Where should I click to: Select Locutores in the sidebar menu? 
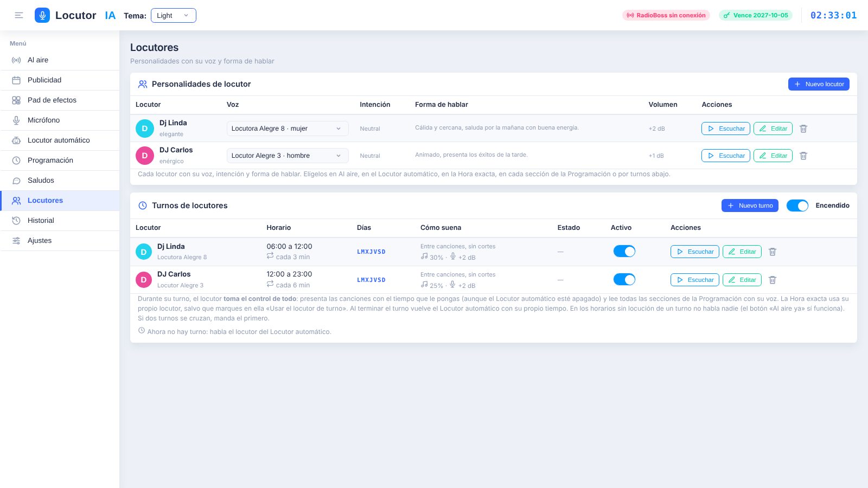tap(60, 201)
